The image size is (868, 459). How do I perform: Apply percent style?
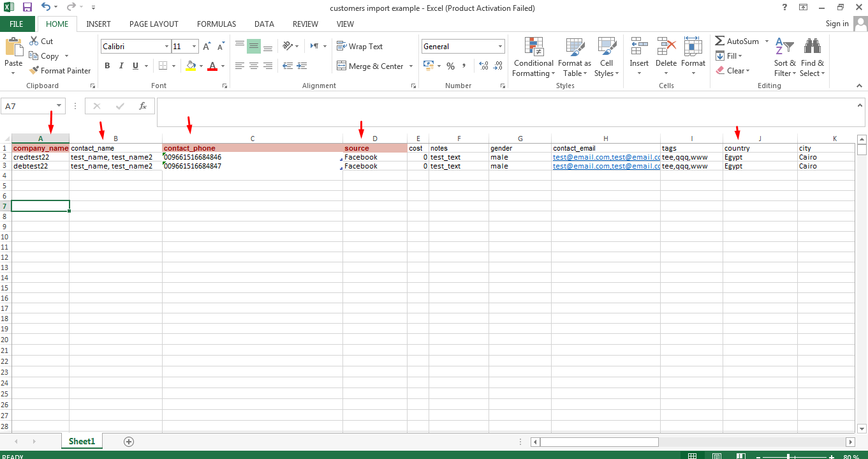(450, 66)
